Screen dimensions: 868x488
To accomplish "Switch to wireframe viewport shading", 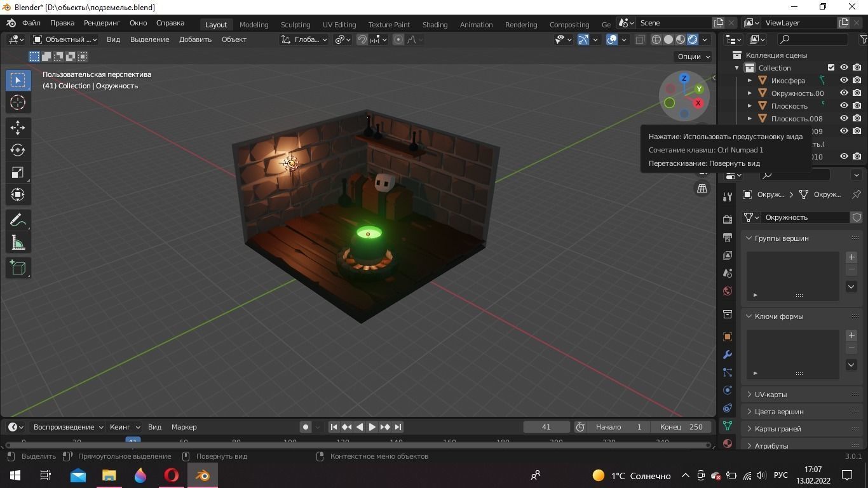I will (656, 39).
